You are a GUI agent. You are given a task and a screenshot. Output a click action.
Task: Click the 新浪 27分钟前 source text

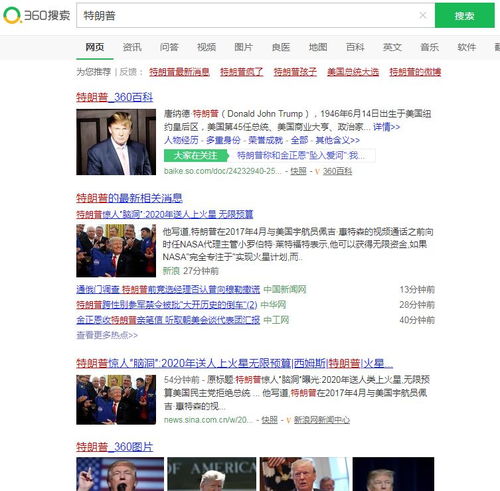point(191,271)
